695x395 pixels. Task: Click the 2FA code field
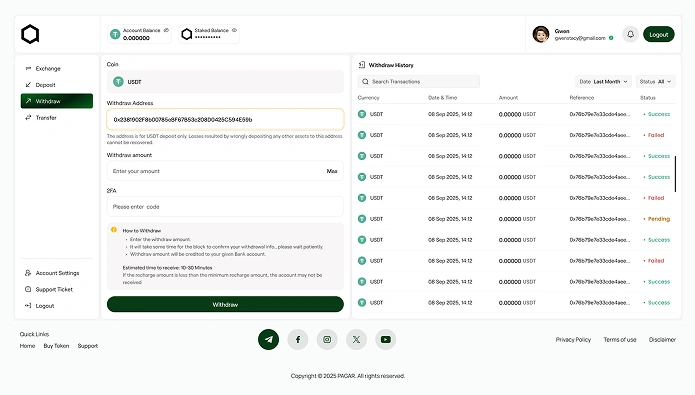(225, 207)
